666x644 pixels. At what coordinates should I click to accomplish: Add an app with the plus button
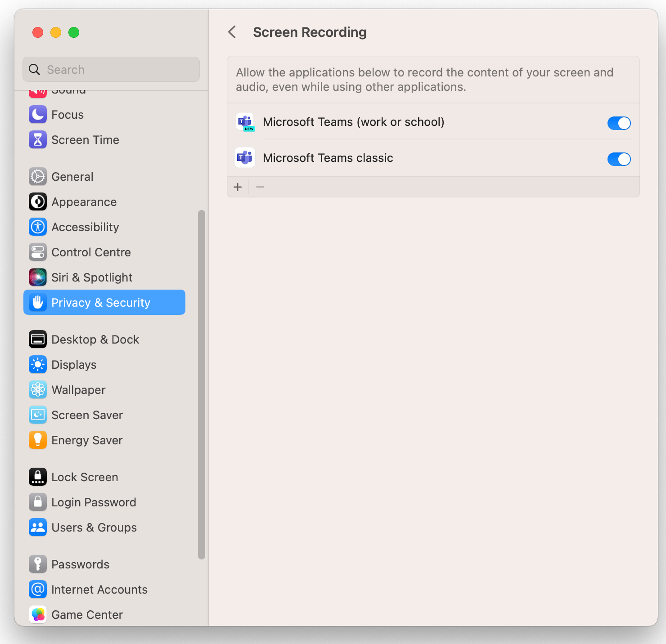click(238, 187)
